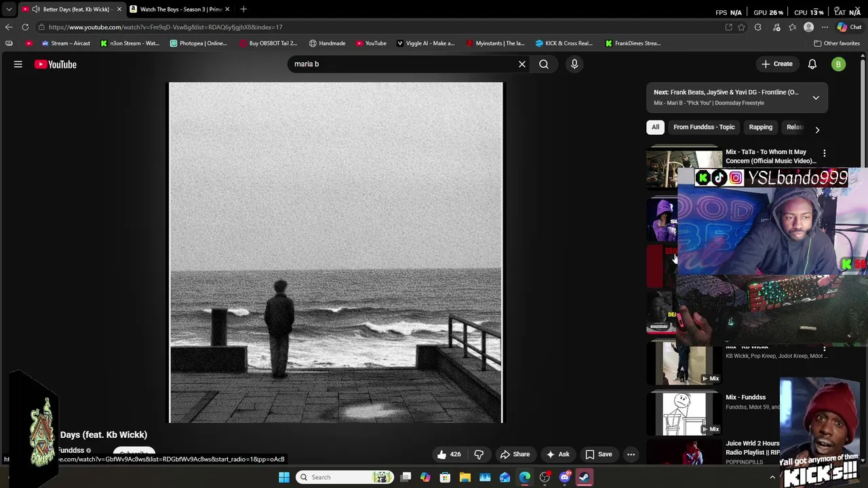The width and height of the screenshot is (868, 488).
Task: Open 'Handmade' bookmark
Action: point(327,43)
